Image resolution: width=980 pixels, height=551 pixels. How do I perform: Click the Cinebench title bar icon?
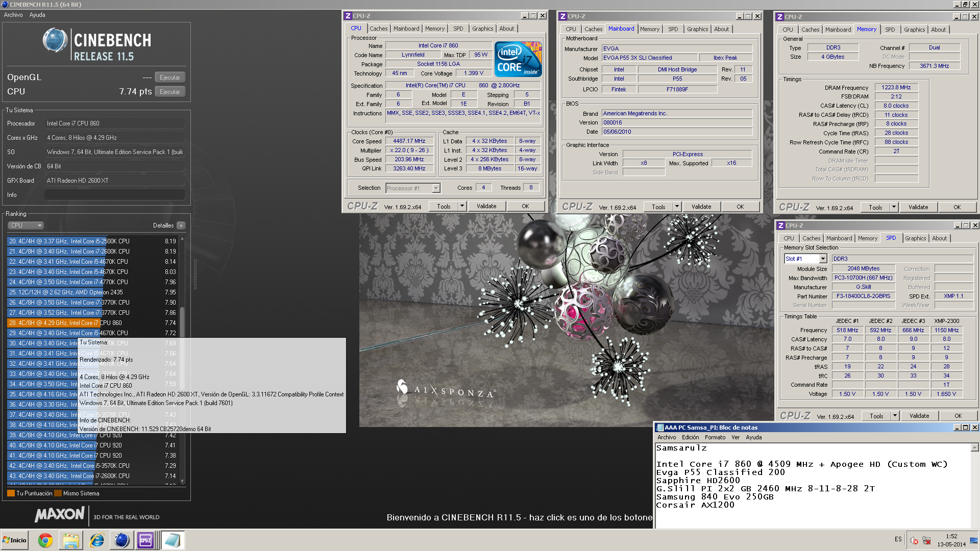pos(5,5)
